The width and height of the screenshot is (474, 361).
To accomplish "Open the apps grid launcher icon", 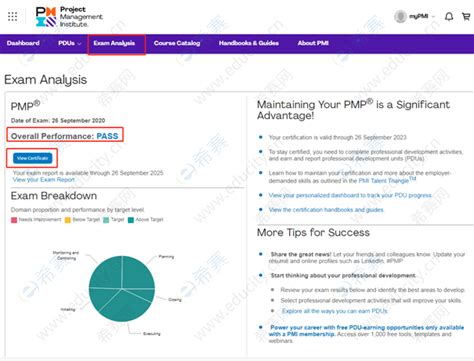I will coord(12,16).
